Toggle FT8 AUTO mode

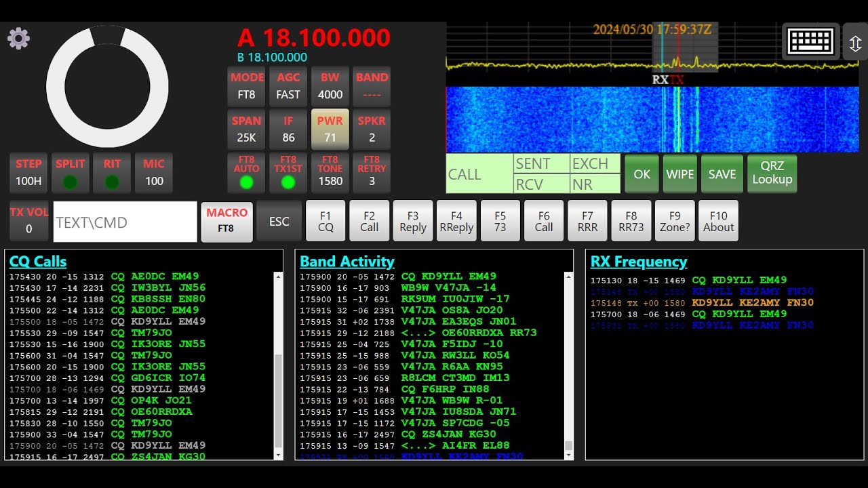(x=247, y=174)
